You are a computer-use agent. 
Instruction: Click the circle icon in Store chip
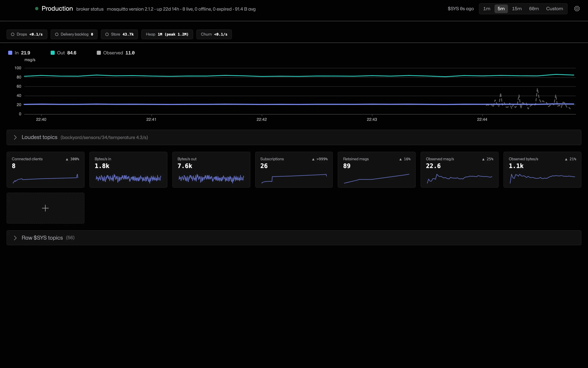(107, 34)
